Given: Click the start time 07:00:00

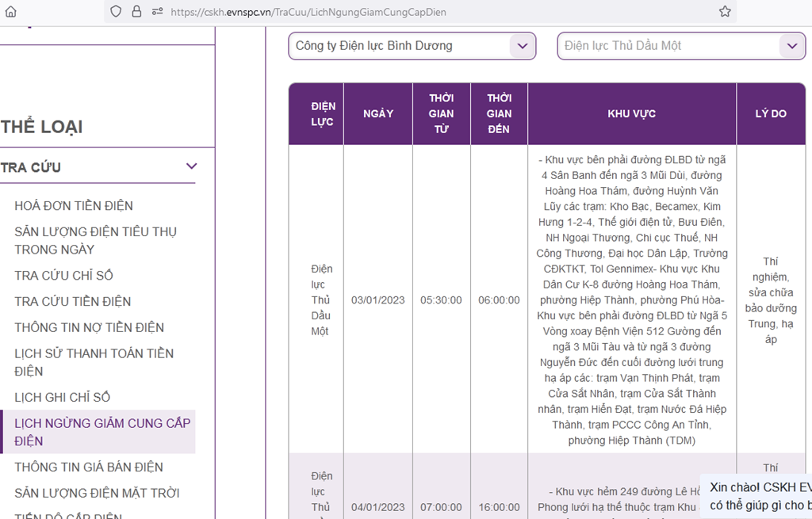Looking at the screenshot, I should click(x=441, y=507).
